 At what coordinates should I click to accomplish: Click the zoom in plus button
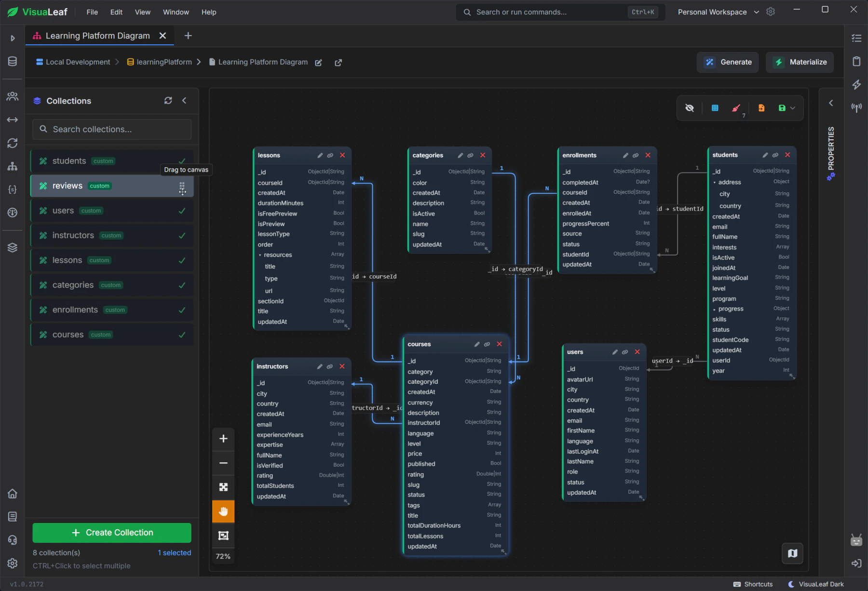coord(223,439)
